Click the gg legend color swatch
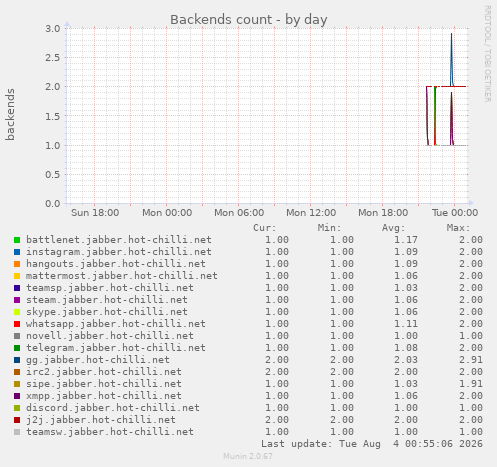 (x=17, y=360)
